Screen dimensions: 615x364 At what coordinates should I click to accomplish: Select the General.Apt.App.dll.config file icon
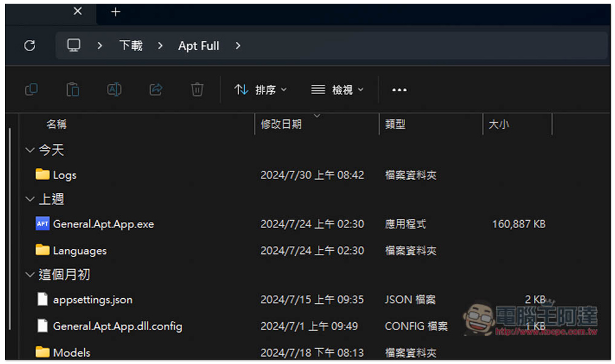tap(42, 325)
